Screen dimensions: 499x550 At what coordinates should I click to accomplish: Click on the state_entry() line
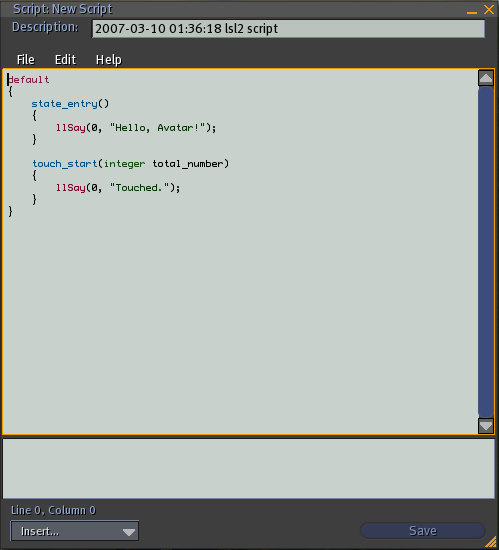[70, 104]
